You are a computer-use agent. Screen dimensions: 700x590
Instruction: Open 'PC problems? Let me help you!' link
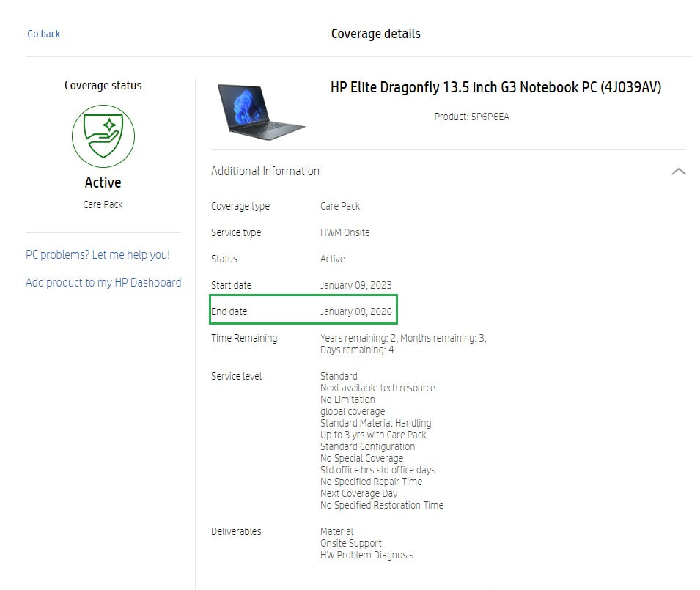pyautogui.click(x=97, y=255)
